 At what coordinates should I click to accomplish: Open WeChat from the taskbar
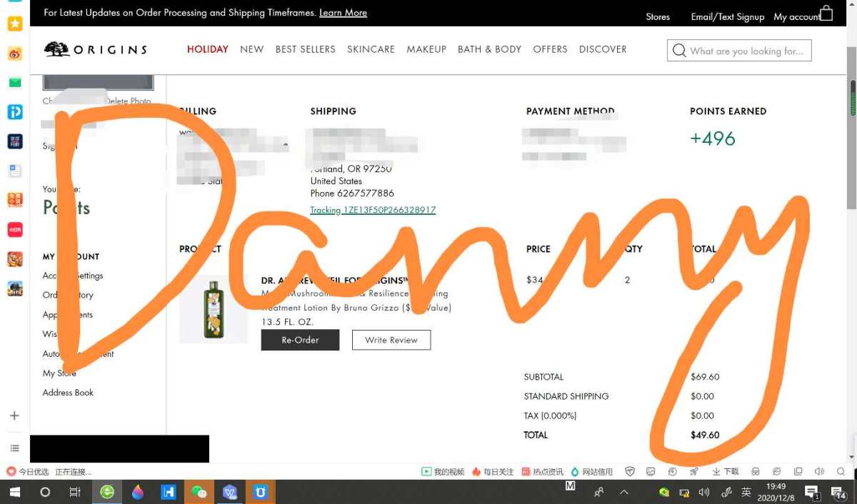click(x=199, y=492)
